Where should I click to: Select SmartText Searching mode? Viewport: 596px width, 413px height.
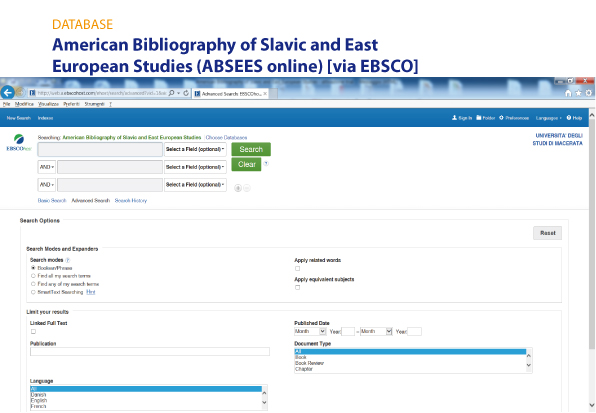pos(33,292)
